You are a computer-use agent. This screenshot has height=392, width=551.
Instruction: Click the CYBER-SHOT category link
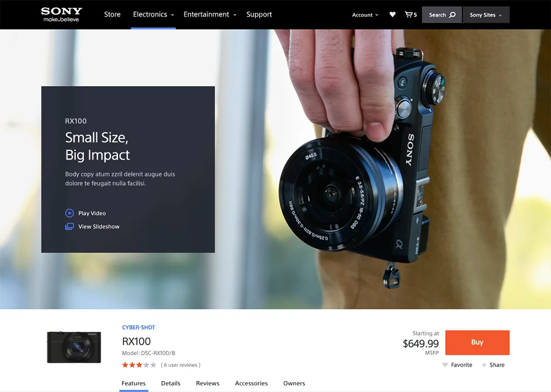138,328
